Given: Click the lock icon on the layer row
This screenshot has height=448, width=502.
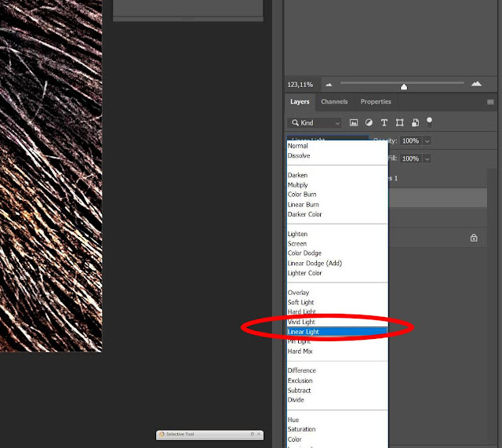Looking at the screenshot, I should pos(474,238).
